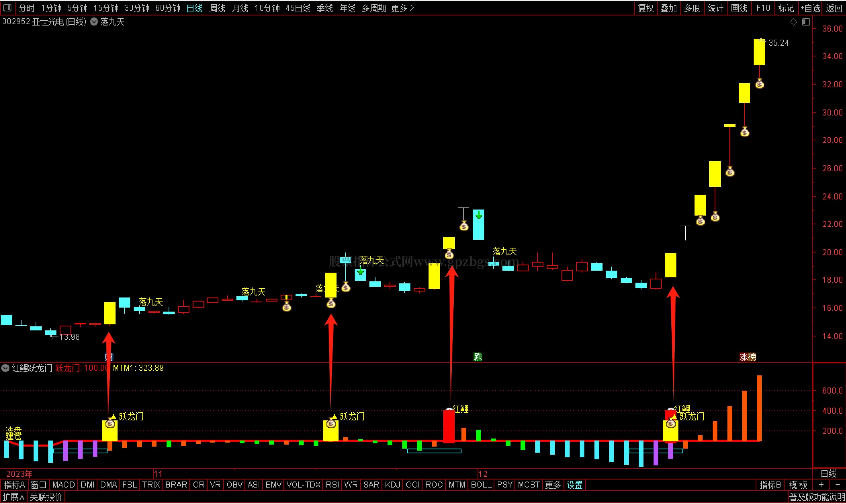Expand the 更多 timeframe options

(402, 8)
